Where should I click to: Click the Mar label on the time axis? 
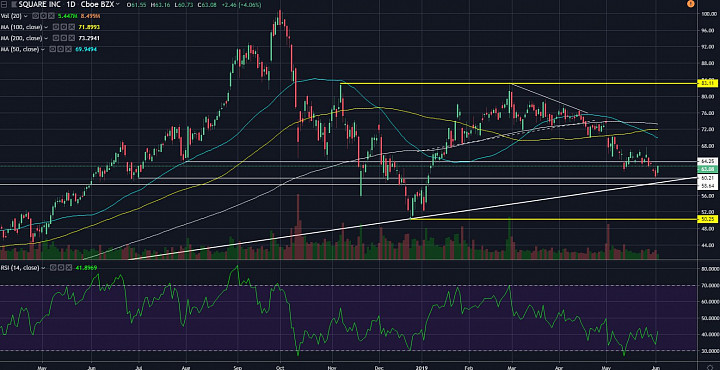511,367
